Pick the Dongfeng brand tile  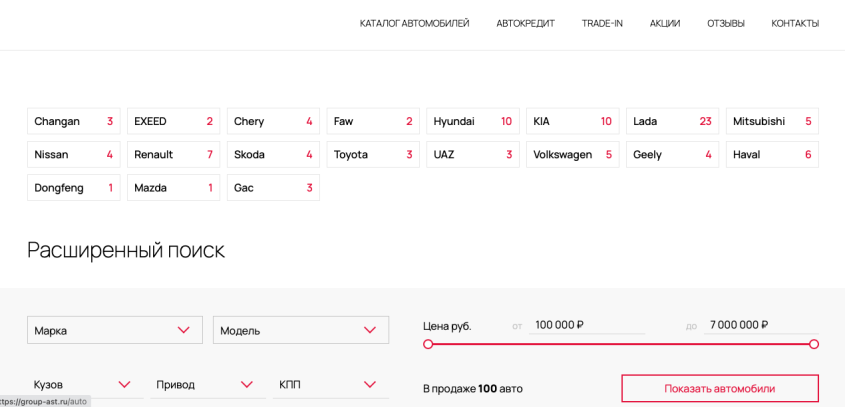coord(73,188)
